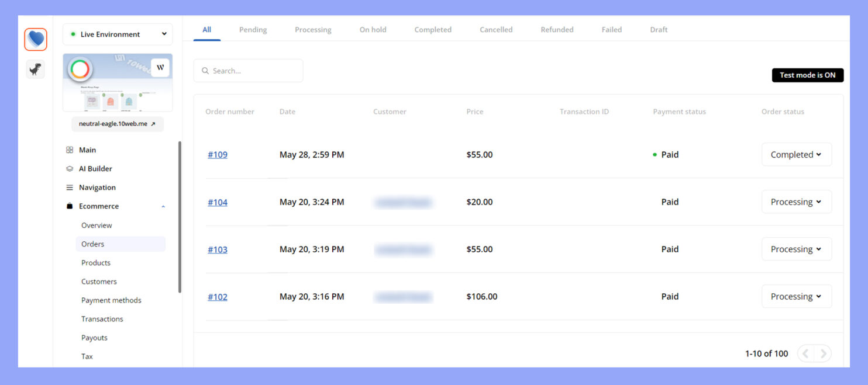Image resolution: width=868 pixels, height=385 pixels.
Task: Click the next page chevron in pagination
Action: [x=824, y=353]
